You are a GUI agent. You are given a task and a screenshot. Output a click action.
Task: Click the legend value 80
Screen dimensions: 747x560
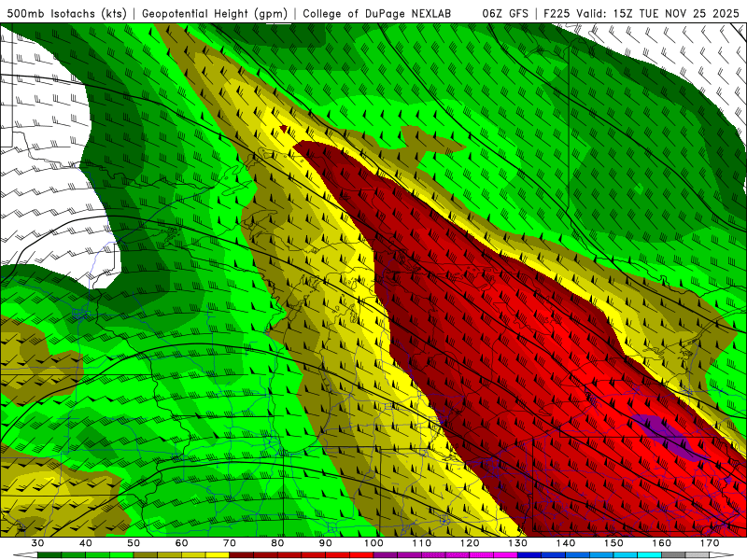[x=277, y=543]
